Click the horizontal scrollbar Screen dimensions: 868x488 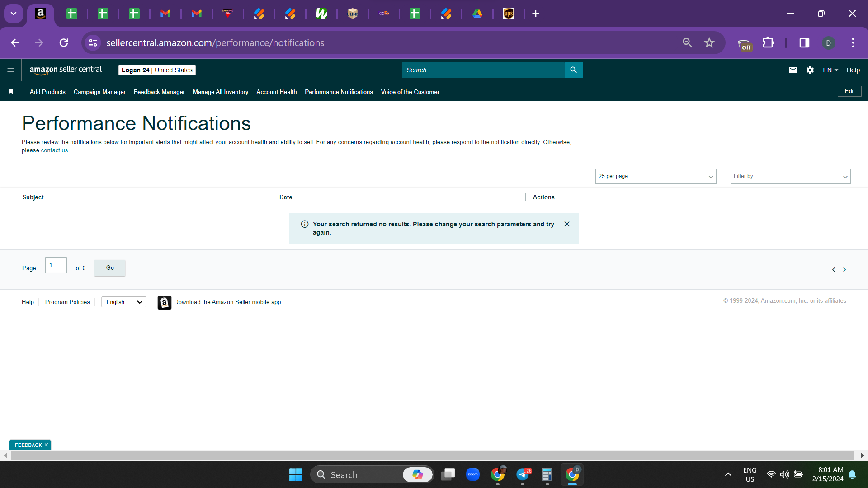432,456
